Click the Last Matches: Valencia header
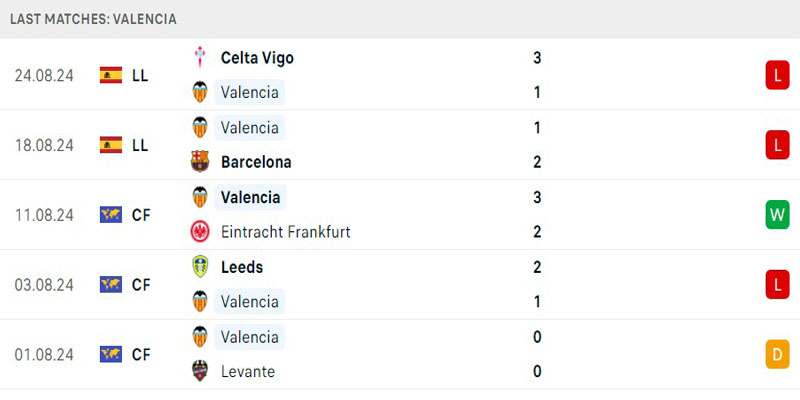Screen dimensions: 800x400 [x=93, y=19]
